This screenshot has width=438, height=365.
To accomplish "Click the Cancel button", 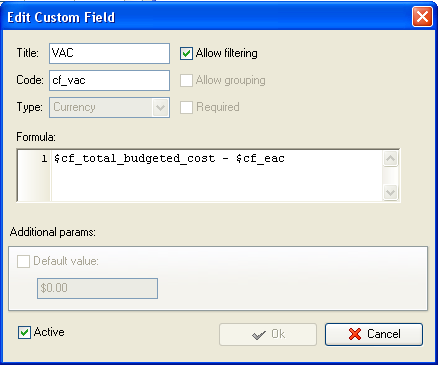I will click(374, 334).
